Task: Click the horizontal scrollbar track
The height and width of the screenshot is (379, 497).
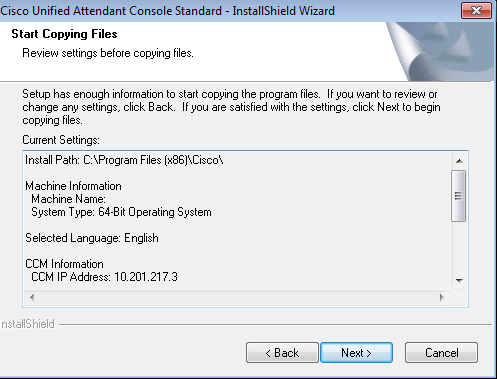Action: (x=237, y=297)
